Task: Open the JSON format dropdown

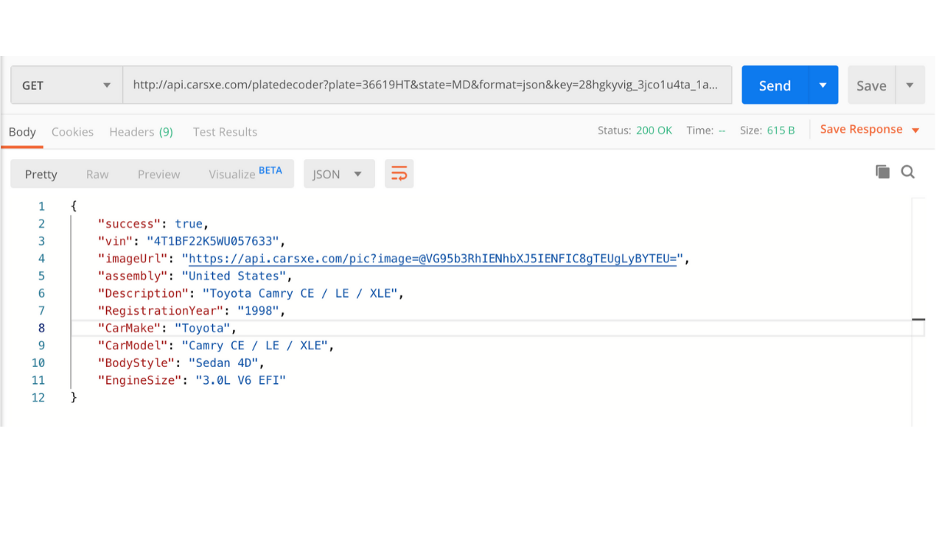Action: (339, 174)
